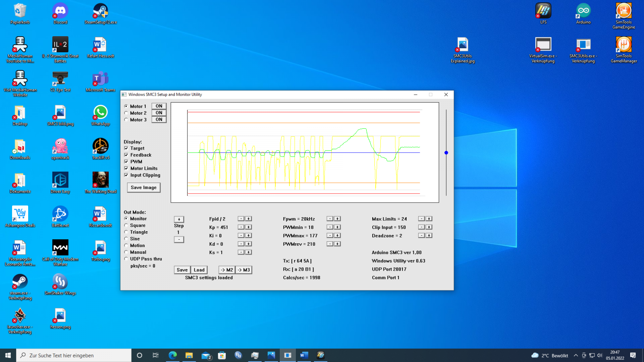Increase Max Limits with plus
Image resolution: width=644 pixels, height=362 pixels.
(429, 219)
